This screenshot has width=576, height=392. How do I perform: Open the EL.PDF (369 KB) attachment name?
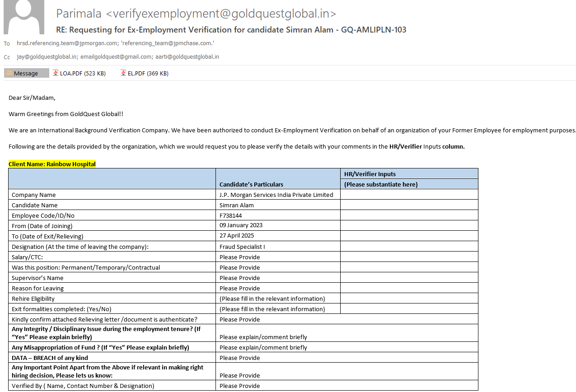click(148, 73)
